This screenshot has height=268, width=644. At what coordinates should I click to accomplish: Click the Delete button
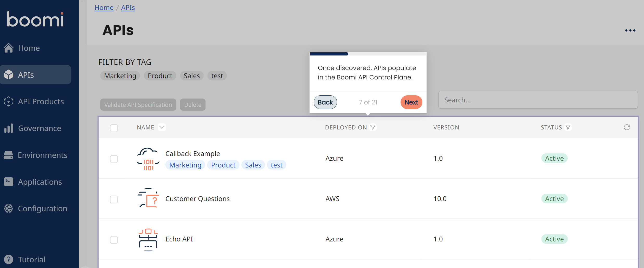click(193, 105)
